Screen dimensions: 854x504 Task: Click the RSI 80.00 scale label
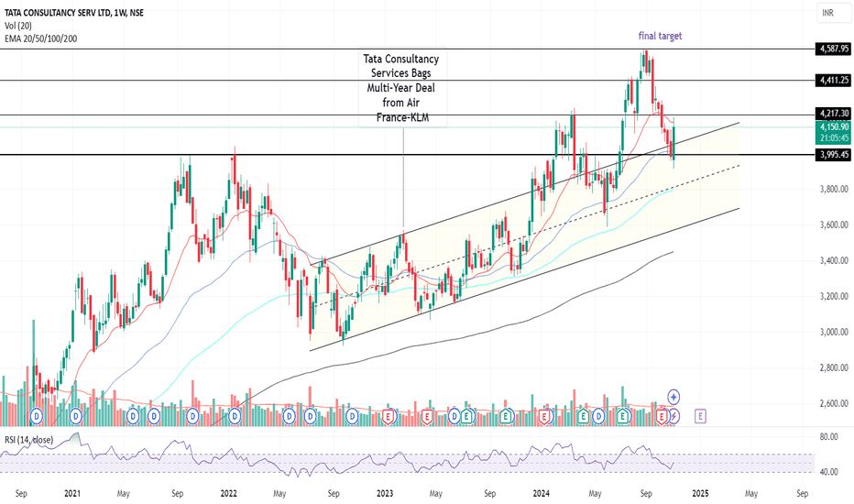pyautogui.click(x=828, y=436)
